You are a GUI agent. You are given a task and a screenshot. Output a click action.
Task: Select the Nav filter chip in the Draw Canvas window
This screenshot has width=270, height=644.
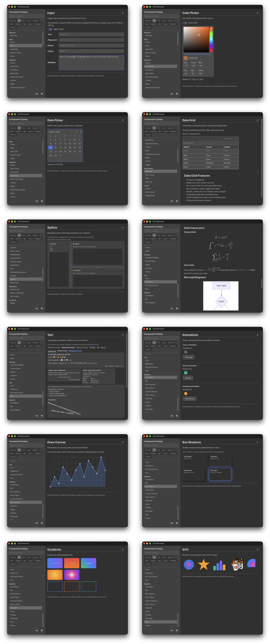pyautogui.click(x=25, y=453)
